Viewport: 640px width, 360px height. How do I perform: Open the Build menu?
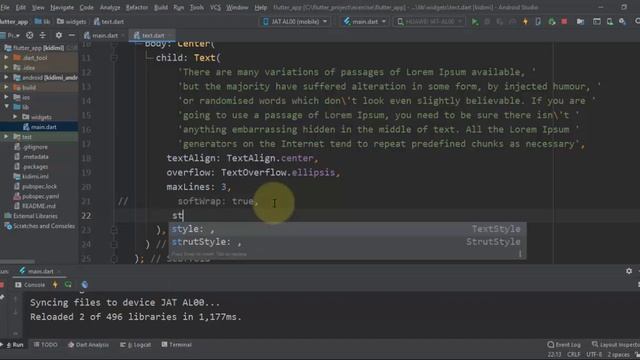[x=161, y=7]
